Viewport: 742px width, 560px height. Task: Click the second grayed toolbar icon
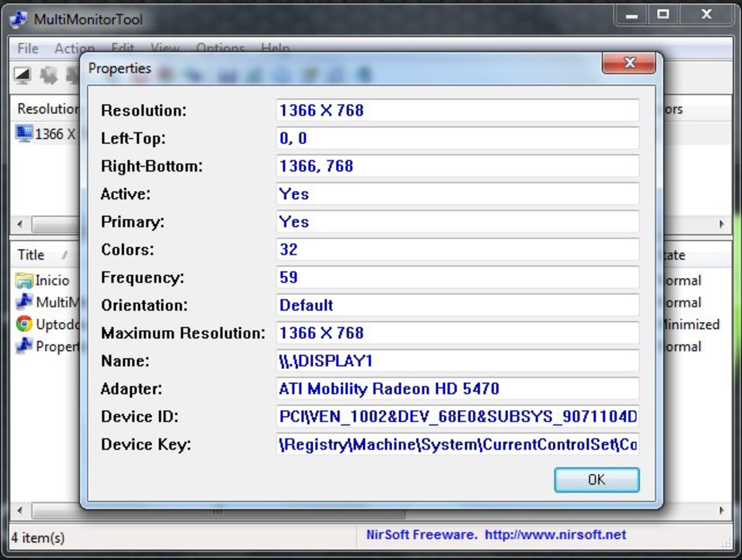(48, 76)
